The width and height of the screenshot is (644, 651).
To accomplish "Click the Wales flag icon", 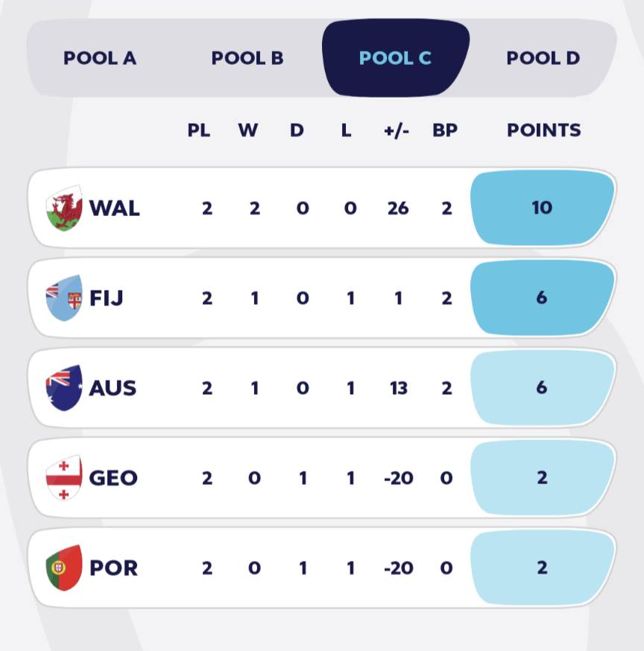I will (x=64, y=208).
